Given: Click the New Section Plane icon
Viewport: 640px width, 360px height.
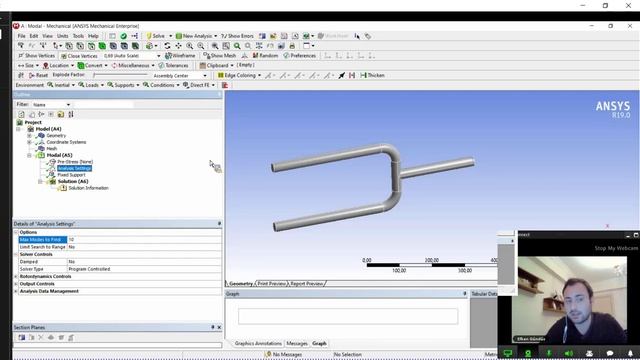Looking at the screenshot, I should tap(21, 338).
